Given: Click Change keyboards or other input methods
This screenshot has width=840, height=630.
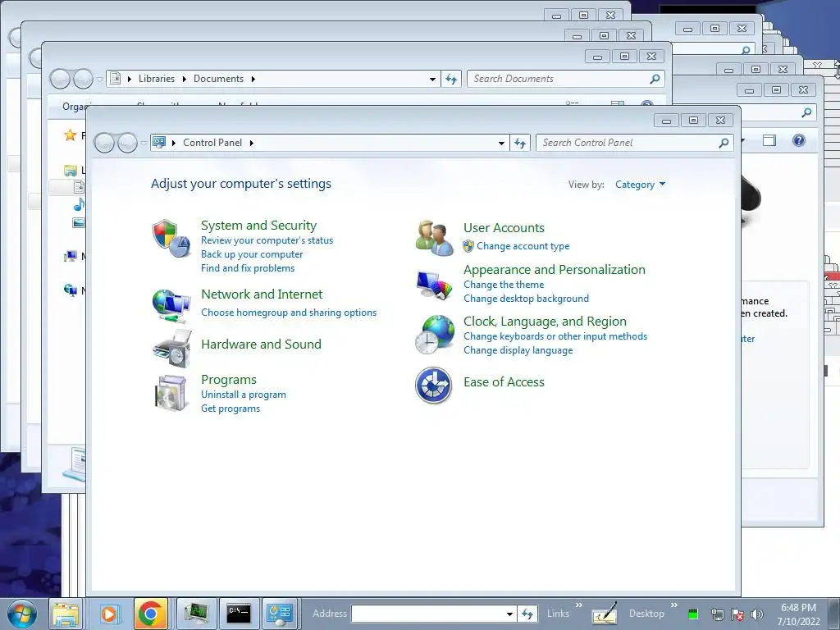Looking at the screenshot, I should click(555, 336).
